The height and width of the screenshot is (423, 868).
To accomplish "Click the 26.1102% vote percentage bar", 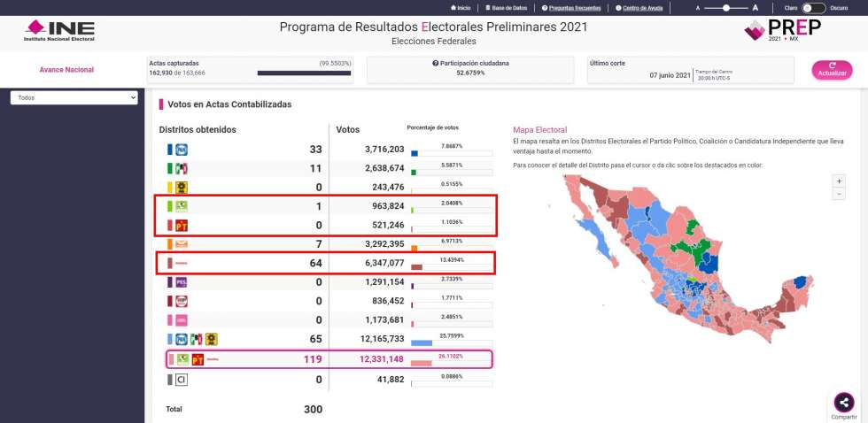I will 451,363.
